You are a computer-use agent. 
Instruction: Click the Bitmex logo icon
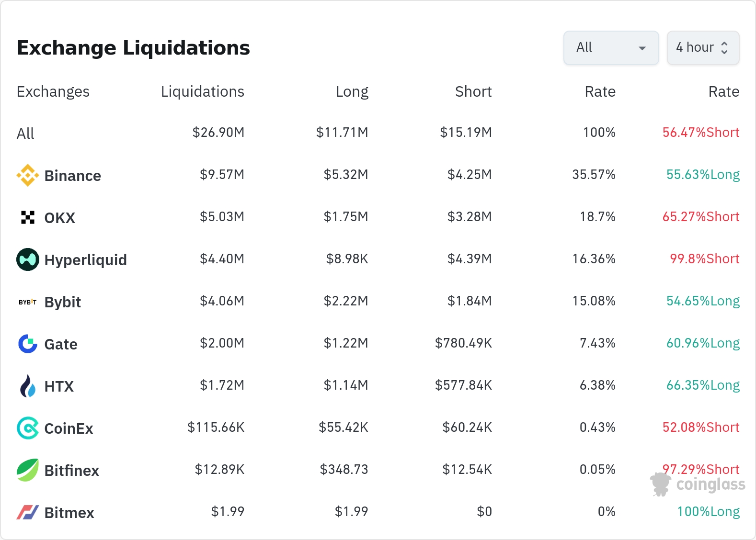28,512
